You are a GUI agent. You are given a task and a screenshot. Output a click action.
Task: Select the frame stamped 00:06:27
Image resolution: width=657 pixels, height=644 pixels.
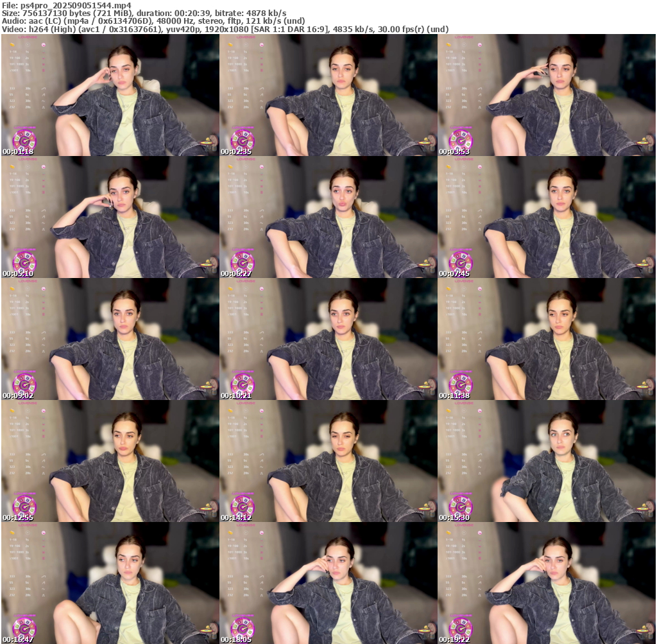coord(328,217)
